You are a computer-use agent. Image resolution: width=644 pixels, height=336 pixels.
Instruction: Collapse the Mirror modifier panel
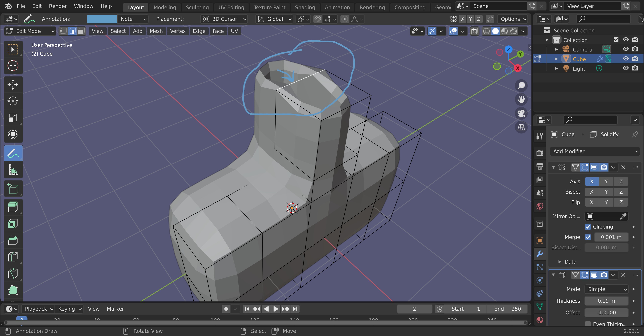click(x=553, y=167)
